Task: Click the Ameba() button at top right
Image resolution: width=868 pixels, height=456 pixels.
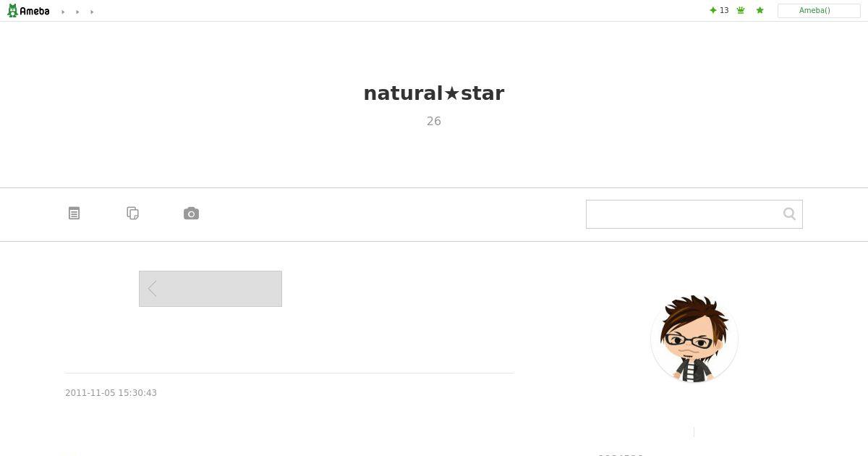Action: (x=818, y=11)
